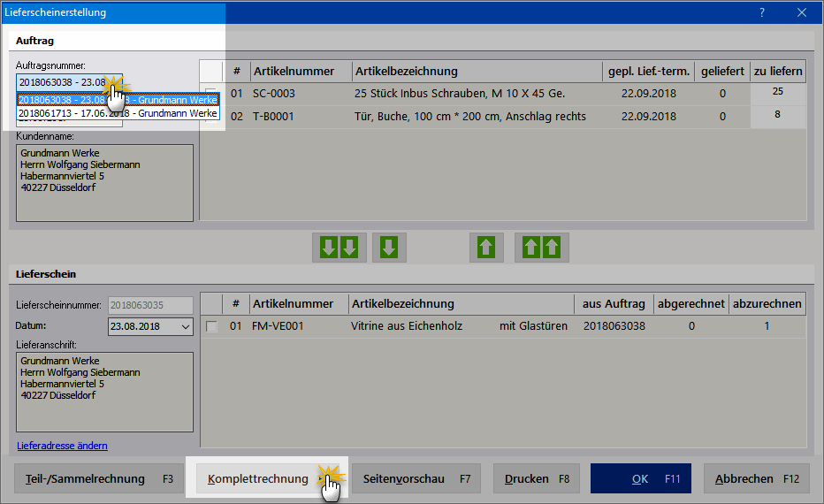Click the 'geliefert' column header
Viewport: 824px width, 504px height.
coord(722,72)
